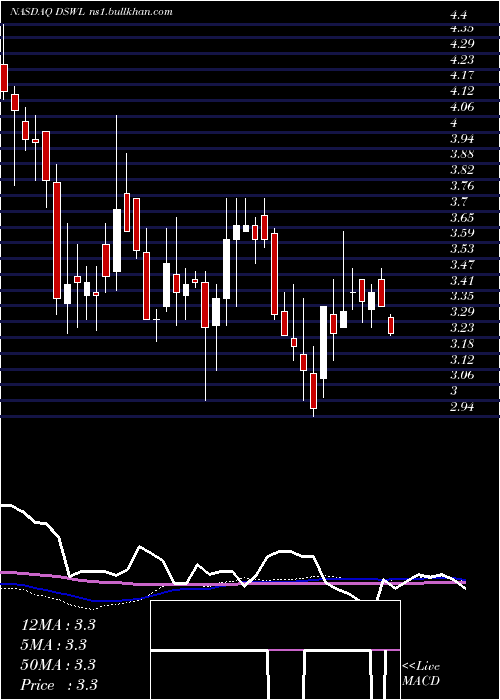Select the 3.12 price axis label
500x700 pixels.
coord(462,360)
